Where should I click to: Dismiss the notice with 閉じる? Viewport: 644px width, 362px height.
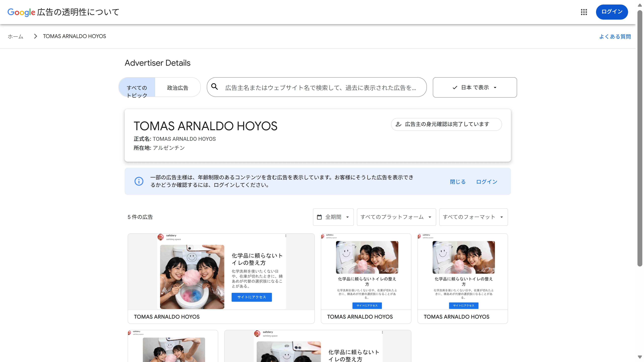(458, 182)
